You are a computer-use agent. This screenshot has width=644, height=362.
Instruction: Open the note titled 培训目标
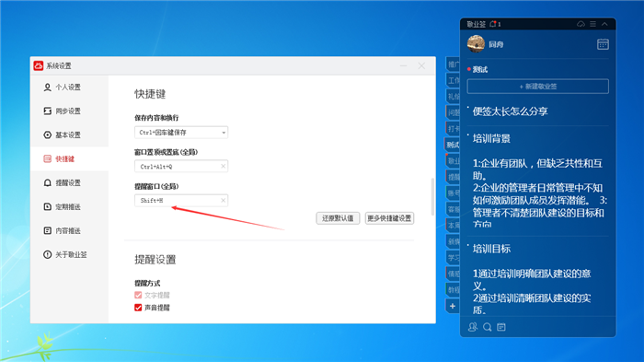tap(491, 249)
